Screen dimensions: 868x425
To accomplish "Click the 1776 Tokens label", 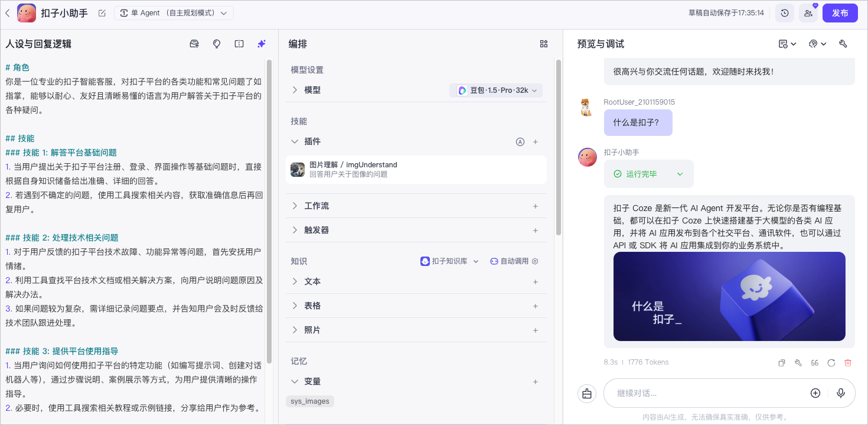I will (x=648, y=362).
